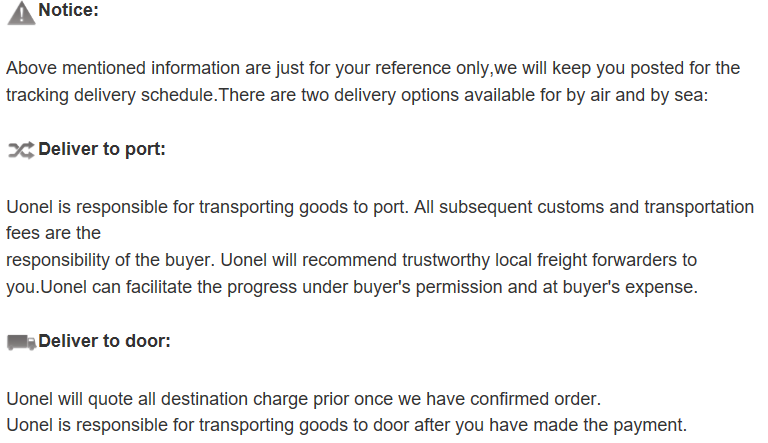Click the warning triangle icon beside Notice

coord(20,13)
